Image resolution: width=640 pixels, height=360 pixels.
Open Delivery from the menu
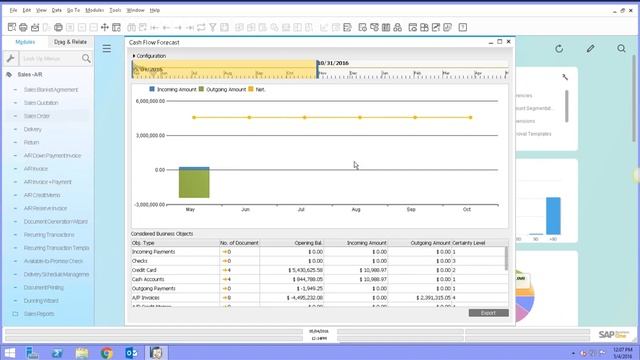pos(33,129)
